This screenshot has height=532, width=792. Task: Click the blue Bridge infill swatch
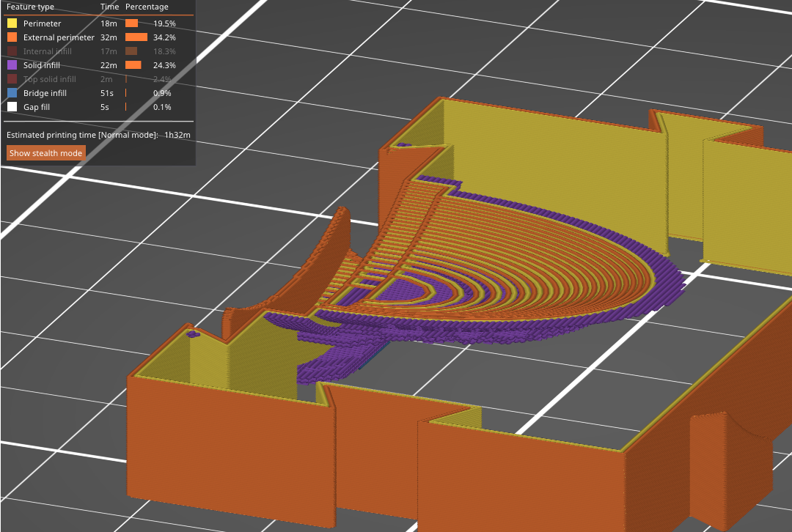[x=12, y=93]
